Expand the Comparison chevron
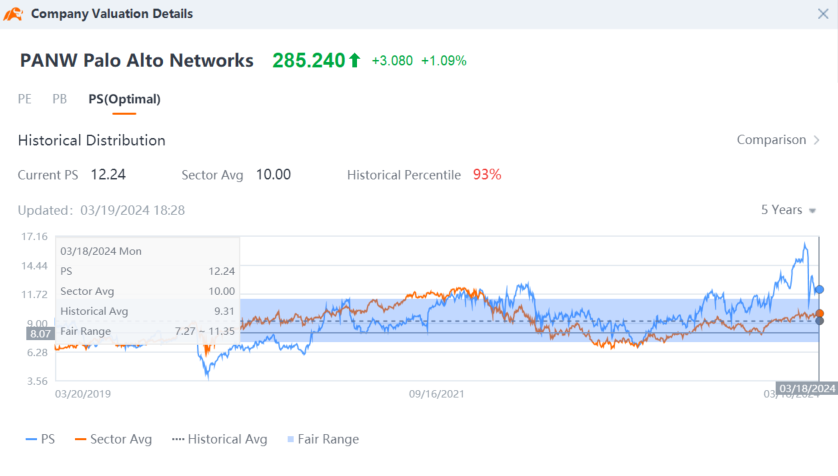 click(816, 140)
